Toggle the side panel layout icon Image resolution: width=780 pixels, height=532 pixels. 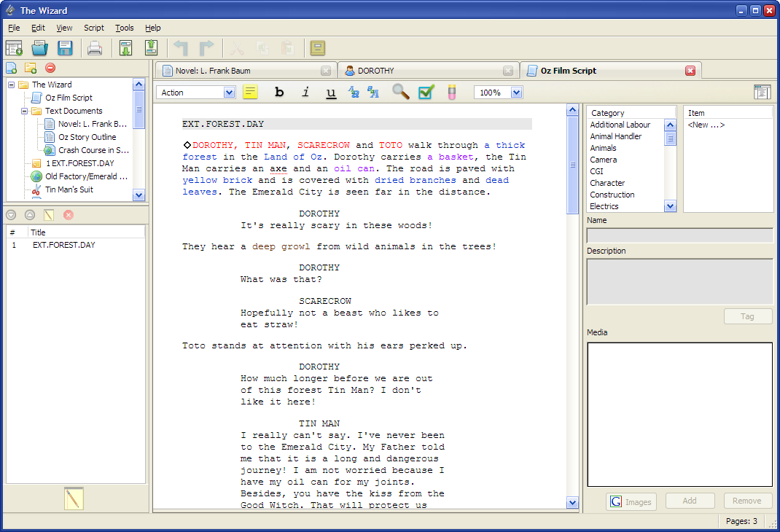pyautogui.click(x=762, y=92)
